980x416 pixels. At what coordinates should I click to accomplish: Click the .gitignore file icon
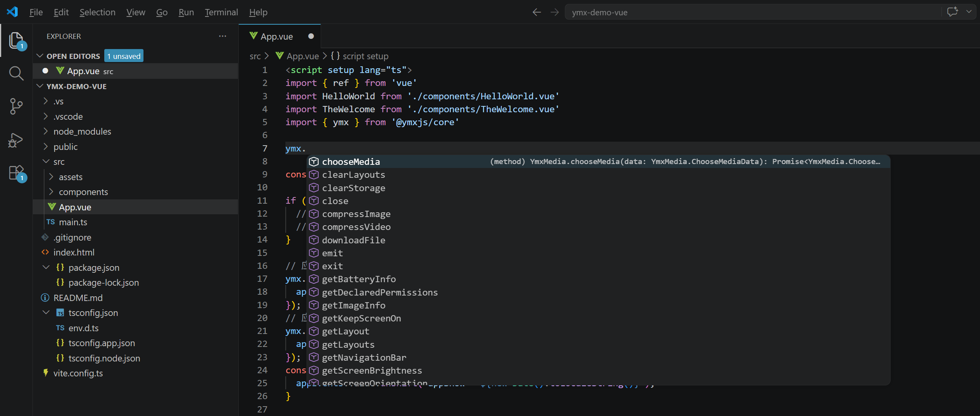(x=45, y=237)
